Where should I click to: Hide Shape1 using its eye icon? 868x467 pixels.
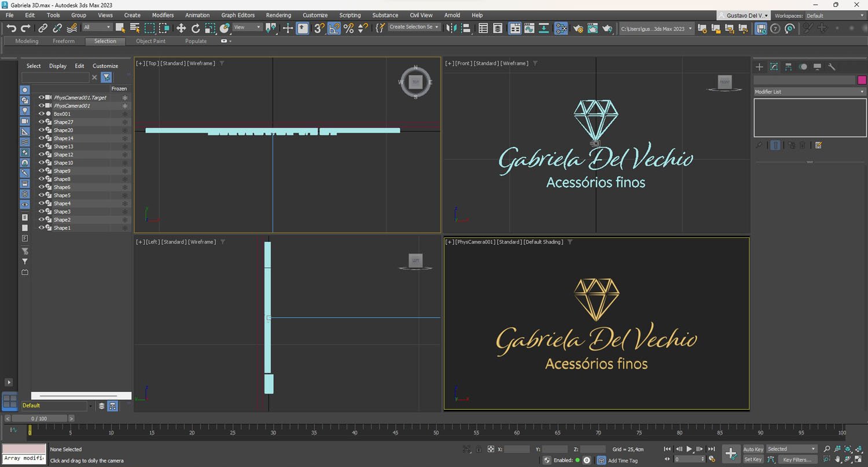42,228
